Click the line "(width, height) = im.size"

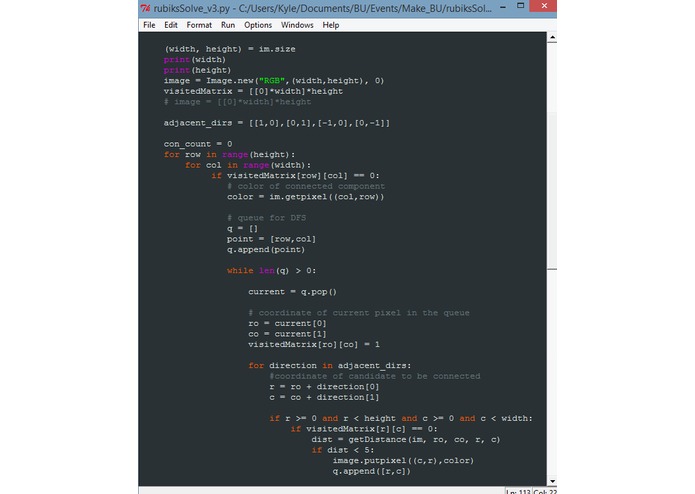(x=230, y=49)
